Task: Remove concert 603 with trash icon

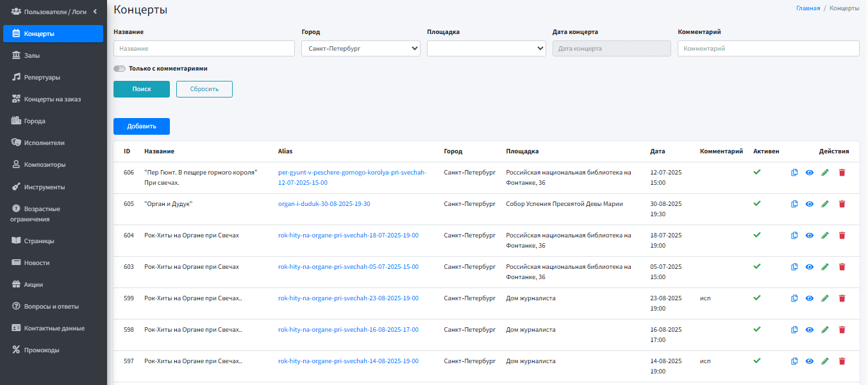Action: tap(842, 267)
